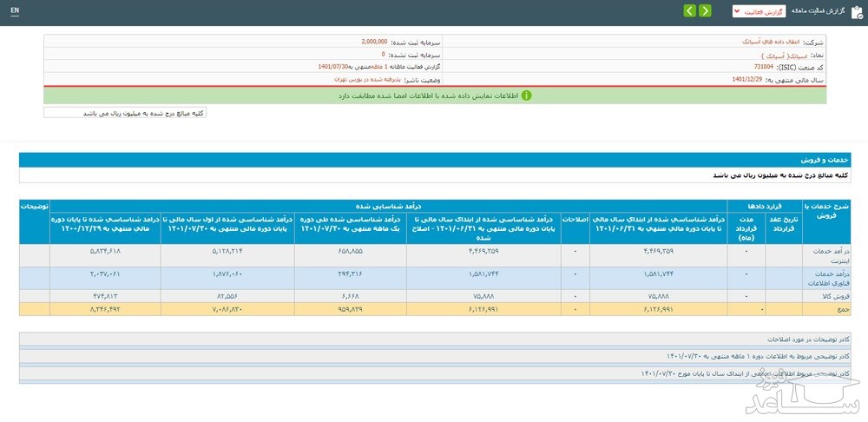Screen dimensions: 868x422
Task: Switch the language to EN
Action: [15, 10]
